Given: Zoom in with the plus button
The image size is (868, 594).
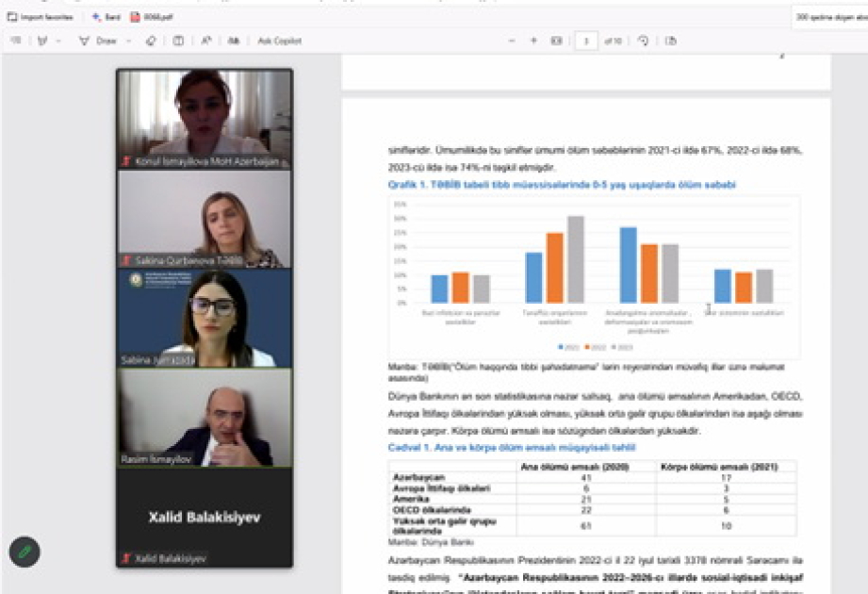Looking at the screenshot, I should coord(533,41).
